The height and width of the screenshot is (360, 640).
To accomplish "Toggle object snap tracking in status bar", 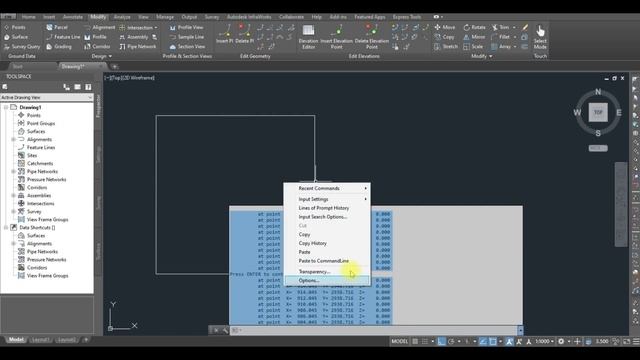I will 483,342.
